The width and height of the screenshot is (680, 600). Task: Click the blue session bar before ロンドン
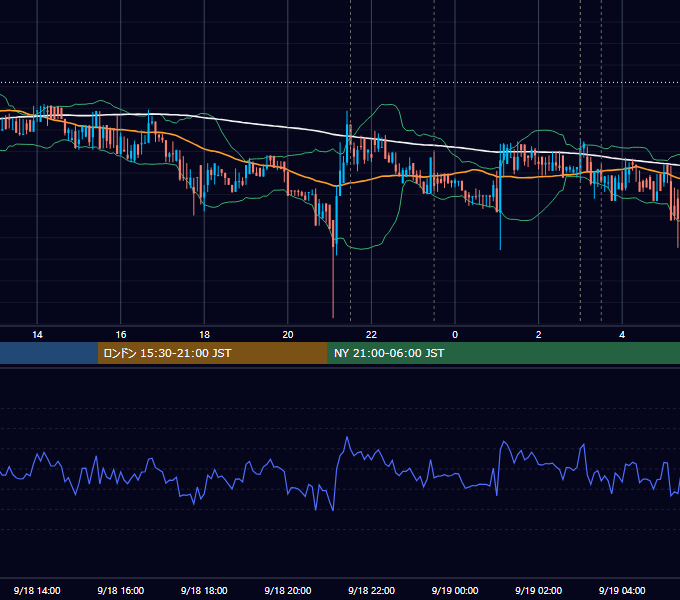tap(49, 353)
